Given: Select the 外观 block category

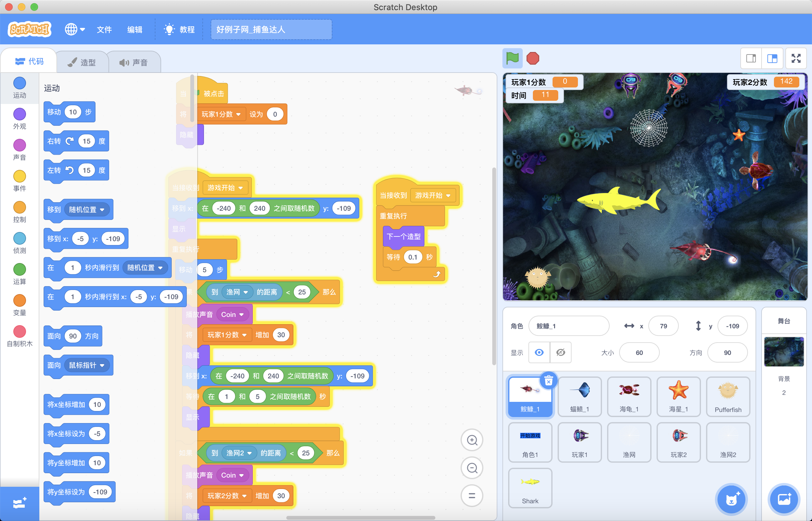Looking at the screenshot, I should [x=20, y=119].
